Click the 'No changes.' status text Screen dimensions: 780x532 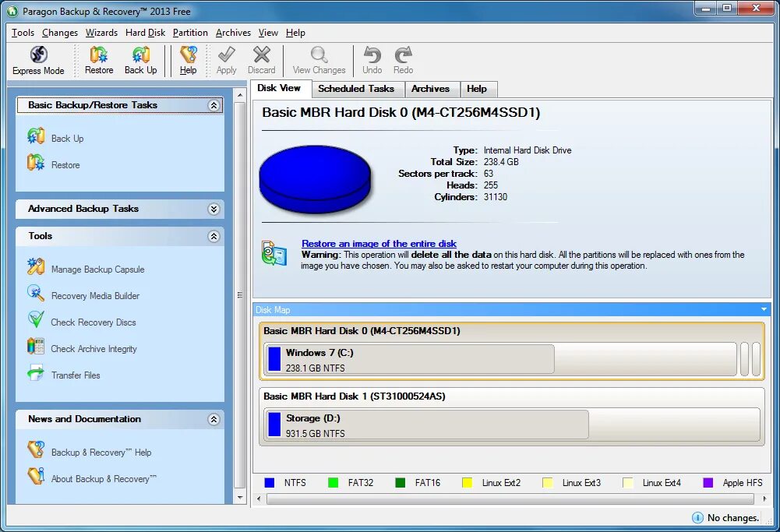(733, 517)
